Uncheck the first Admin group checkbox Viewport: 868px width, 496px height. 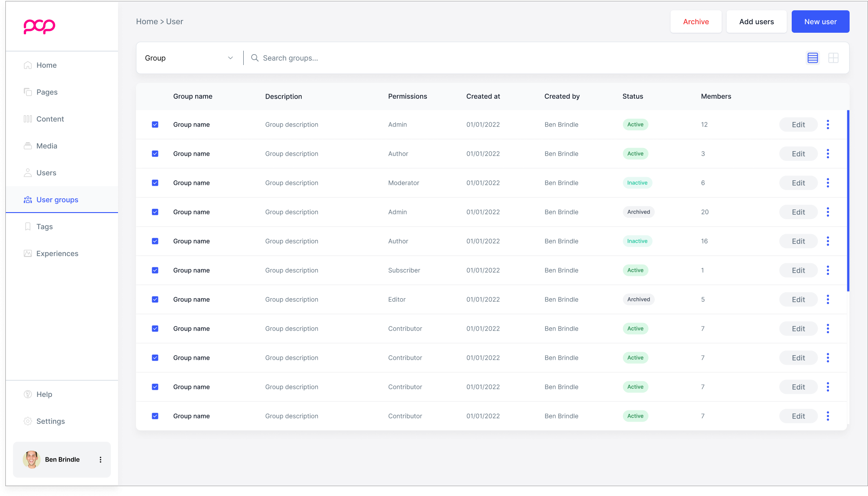coord(155,125)
